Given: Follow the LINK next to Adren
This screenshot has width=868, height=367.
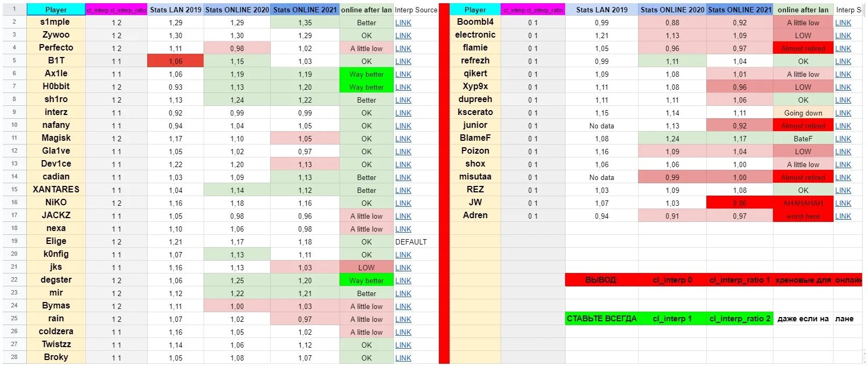Looking at the screenshot, I should point(843,217).
